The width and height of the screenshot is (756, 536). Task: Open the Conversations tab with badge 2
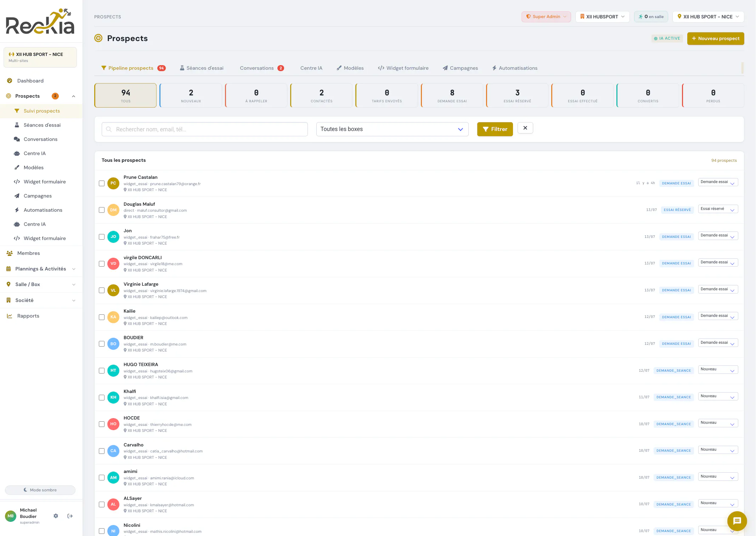coord(262,68)
